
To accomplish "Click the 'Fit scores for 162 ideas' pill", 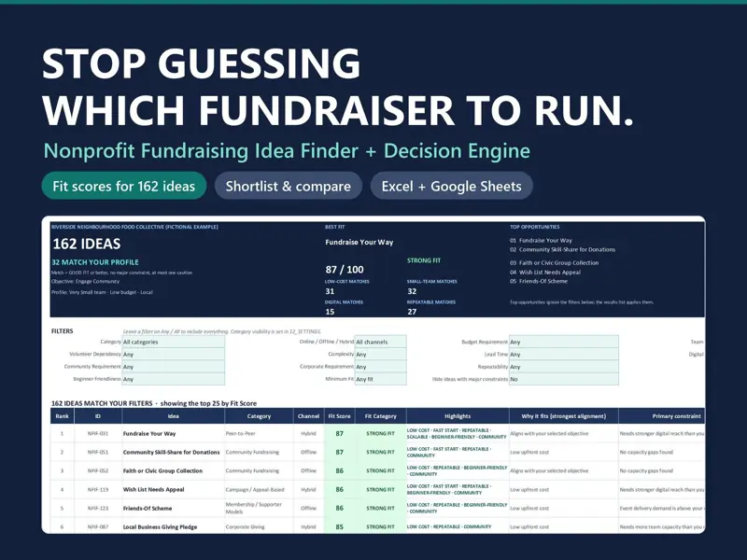I will tap(124, 186).
